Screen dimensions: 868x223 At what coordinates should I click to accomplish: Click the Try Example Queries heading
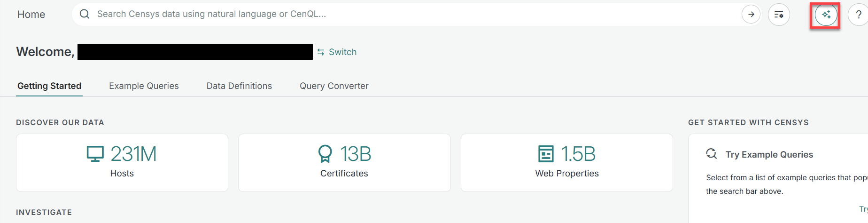[769, 154]
